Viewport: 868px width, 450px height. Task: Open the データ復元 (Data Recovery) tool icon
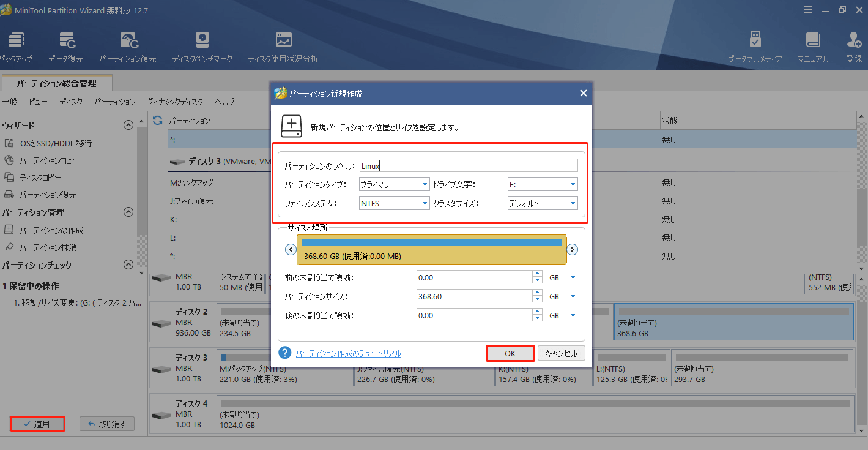click(66, 41)
